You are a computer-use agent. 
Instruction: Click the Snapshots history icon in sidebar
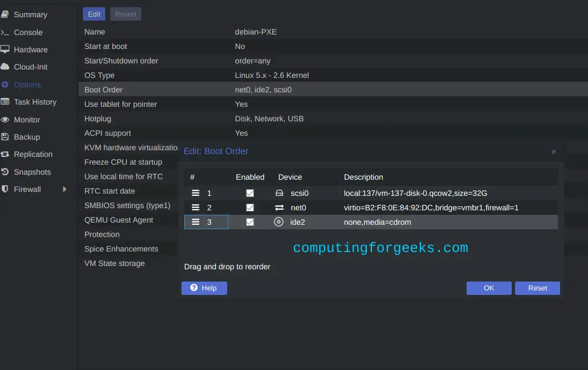pos(5,172)
